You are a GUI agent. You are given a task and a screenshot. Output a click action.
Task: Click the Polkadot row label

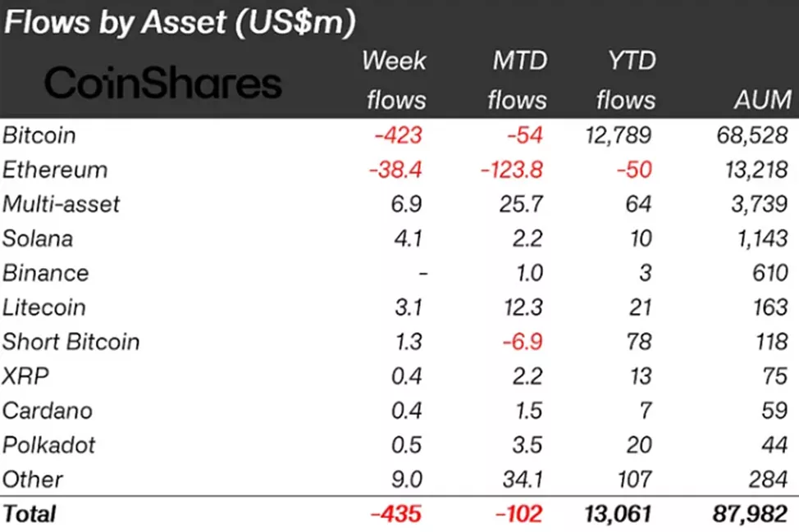49,445
